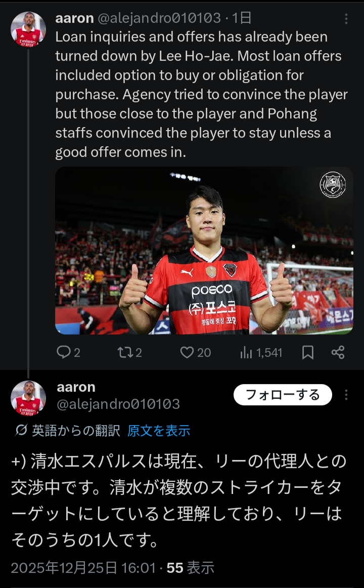Screen dimensions: 364x588
Task: Enlarge the Pohang player photo
Action: 204,250
